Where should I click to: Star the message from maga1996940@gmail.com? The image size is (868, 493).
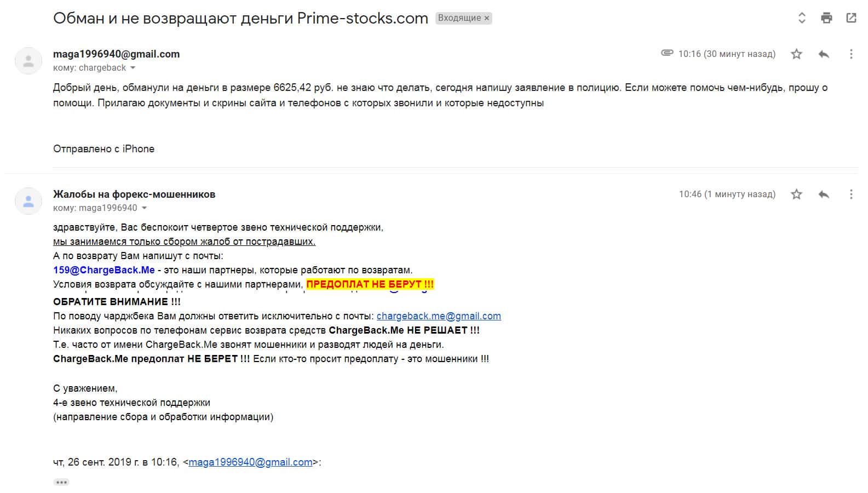pos(796,54)
